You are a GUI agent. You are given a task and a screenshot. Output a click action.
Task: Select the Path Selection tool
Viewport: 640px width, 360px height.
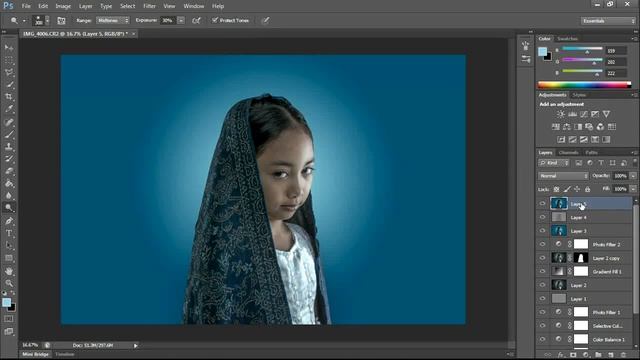tap(9, 246)
